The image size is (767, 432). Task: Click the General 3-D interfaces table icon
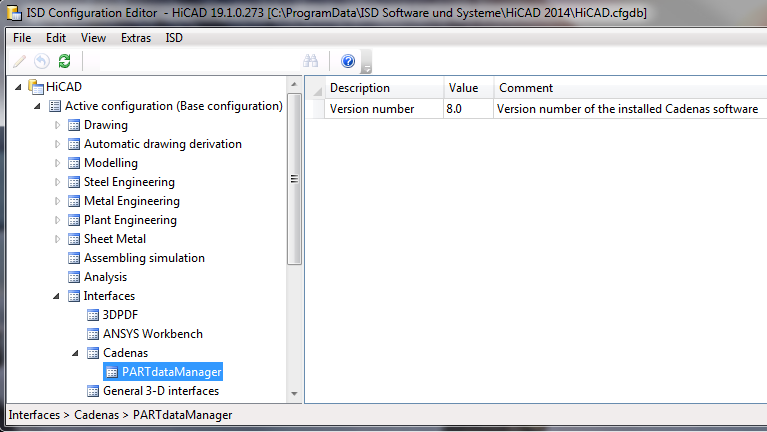click(x=93, y=391)
